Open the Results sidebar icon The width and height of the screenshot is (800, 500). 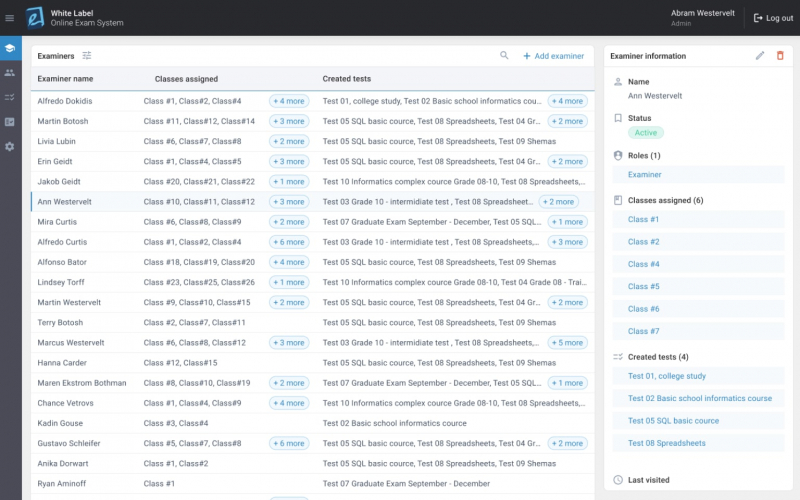pyautogui.click(x=10, y=122)
